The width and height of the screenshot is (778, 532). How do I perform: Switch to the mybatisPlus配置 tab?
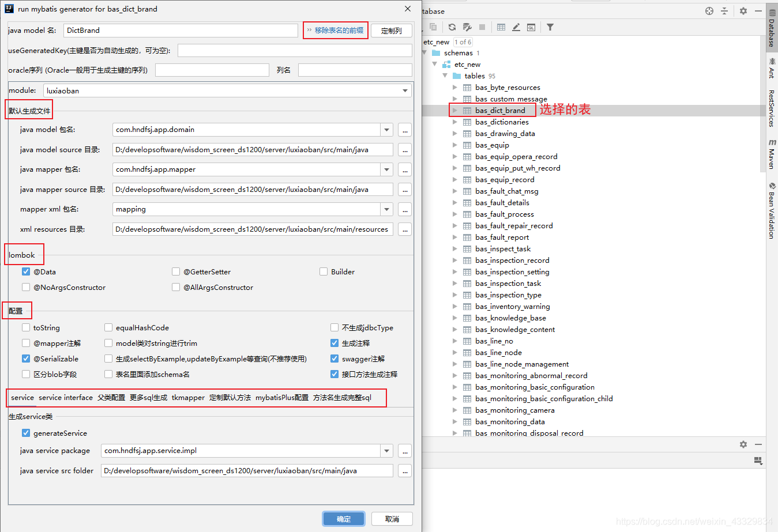click(x=282, y=398)
